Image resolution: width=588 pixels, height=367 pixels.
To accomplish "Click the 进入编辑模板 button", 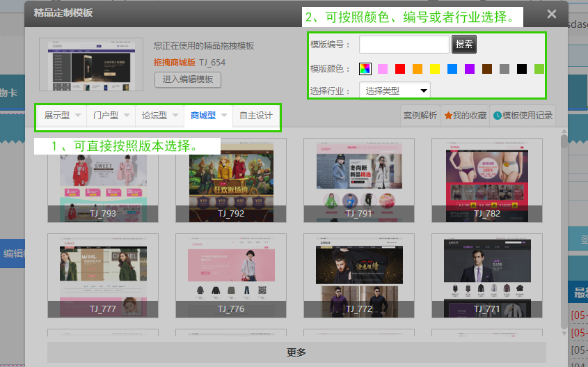I will pos(187,79).
